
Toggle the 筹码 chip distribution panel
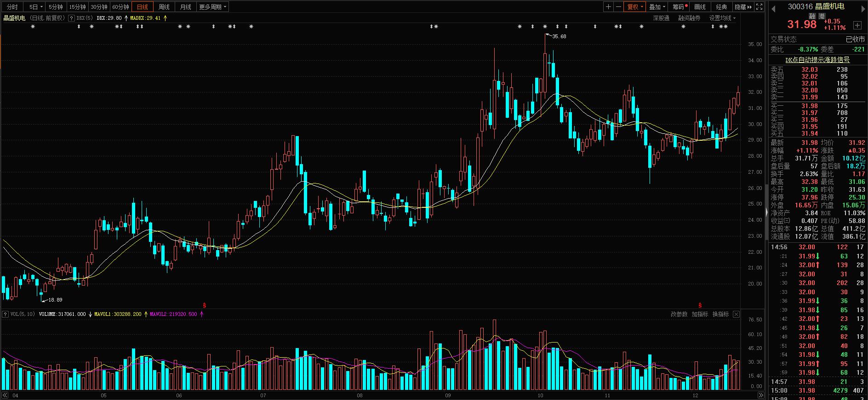tap(680, 7)
